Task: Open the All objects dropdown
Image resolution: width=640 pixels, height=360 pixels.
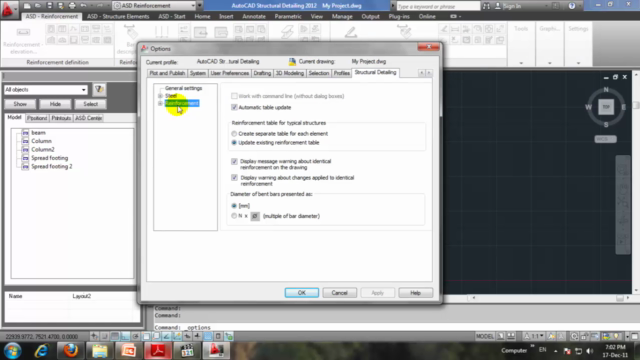Action: pos(84,90)
